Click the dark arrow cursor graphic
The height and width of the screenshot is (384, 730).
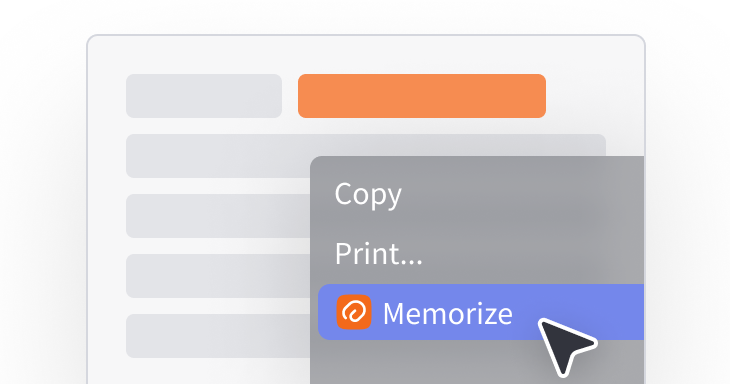click(565, 345)
